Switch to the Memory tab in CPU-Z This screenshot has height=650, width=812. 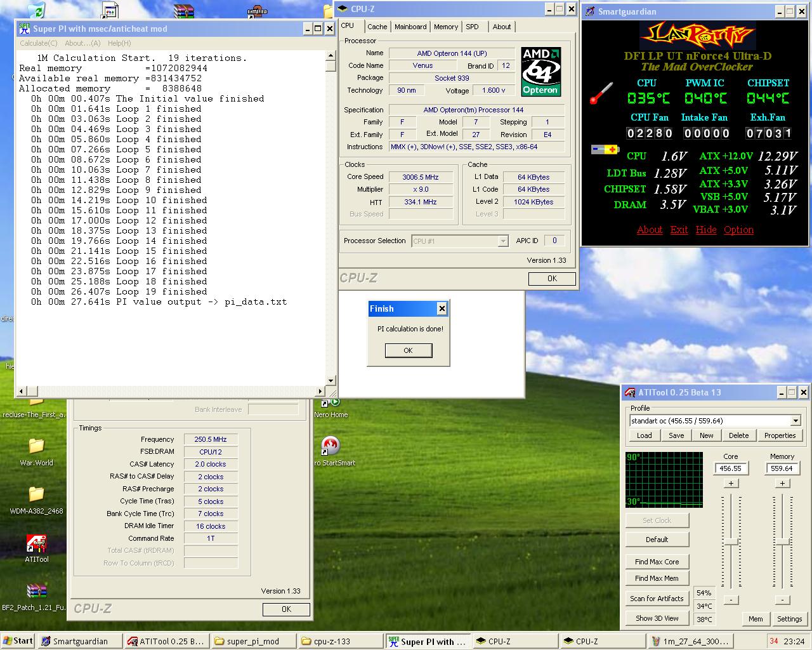(445, 27)
